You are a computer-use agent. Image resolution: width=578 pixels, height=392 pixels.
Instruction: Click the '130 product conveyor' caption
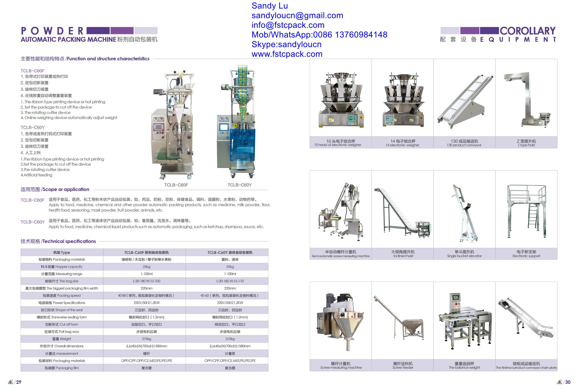coord(464,145)
